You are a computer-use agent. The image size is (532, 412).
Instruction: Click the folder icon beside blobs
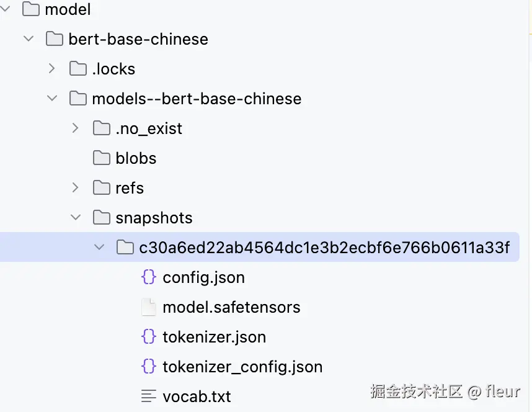pyautogui.click(x=101, y=158)
